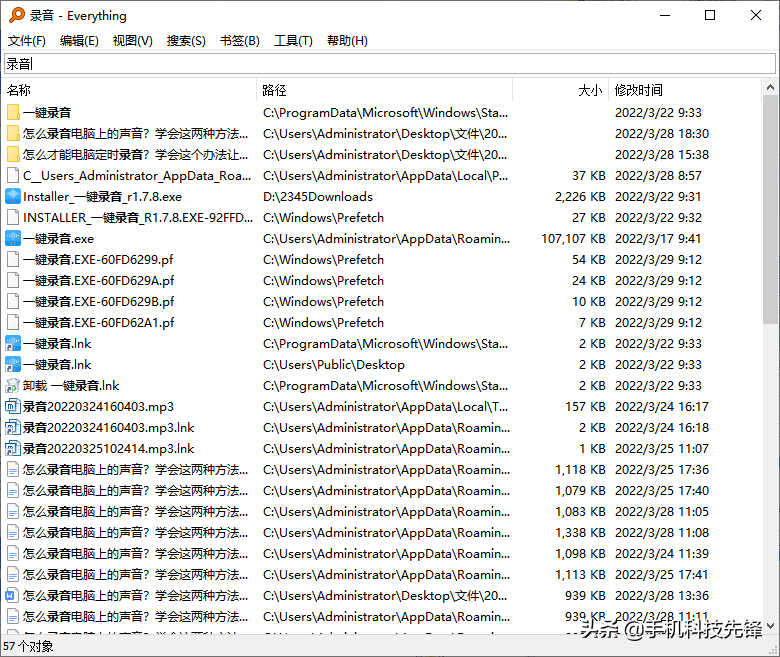Click the path D:\2345Downloads
The width and height of the screenshot is (780, 657).
click(x=318, y=197)
